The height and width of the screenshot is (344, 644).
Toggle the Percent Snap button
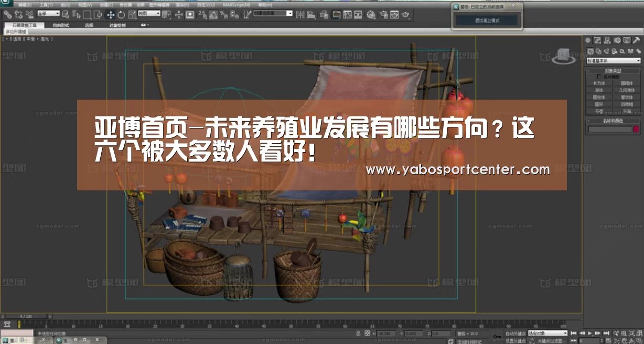pos(224,14)
